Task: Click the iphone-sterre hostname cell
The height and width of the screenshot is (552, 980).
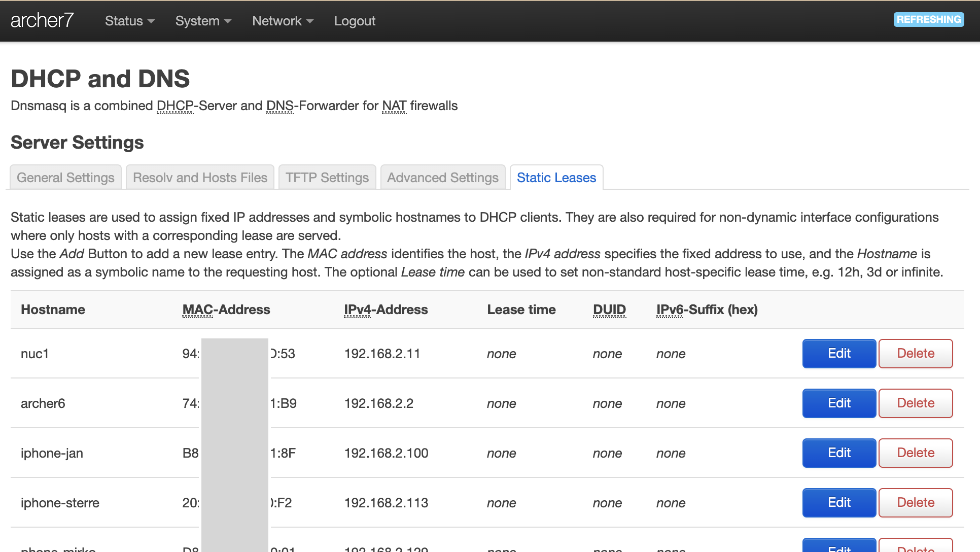Action: 60,503
